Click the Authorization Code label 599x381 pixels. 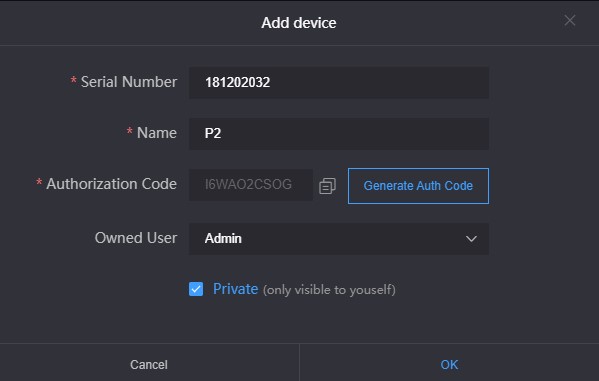pos(112,184)
